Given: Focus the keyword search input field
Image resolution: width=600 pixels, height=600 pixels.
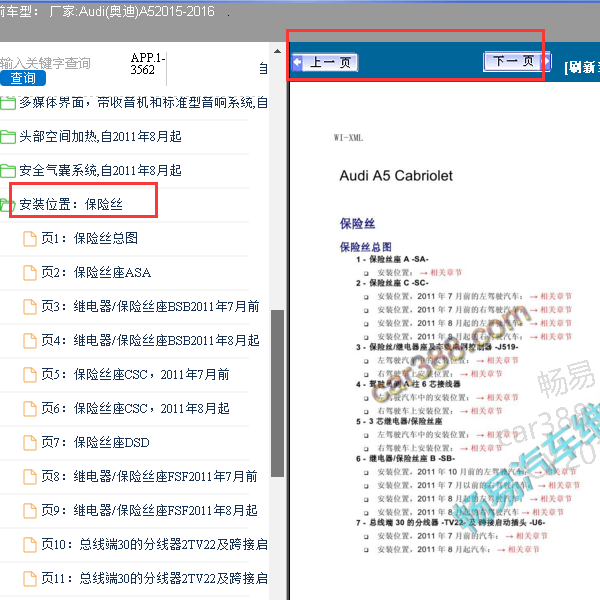Looking at the screenshot, I should 45,63.
